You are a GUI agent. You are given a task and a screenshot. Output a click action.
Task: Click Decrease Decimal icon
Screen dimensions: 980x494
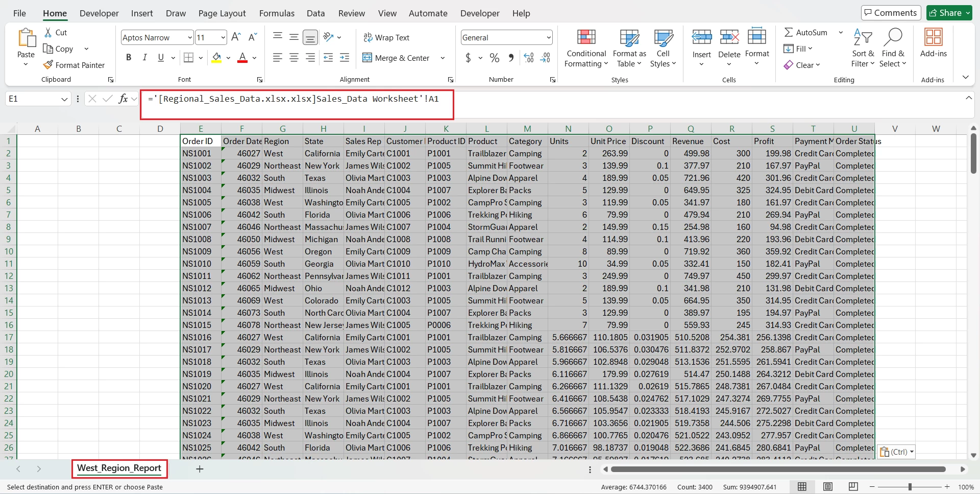(x=546, y=58)
